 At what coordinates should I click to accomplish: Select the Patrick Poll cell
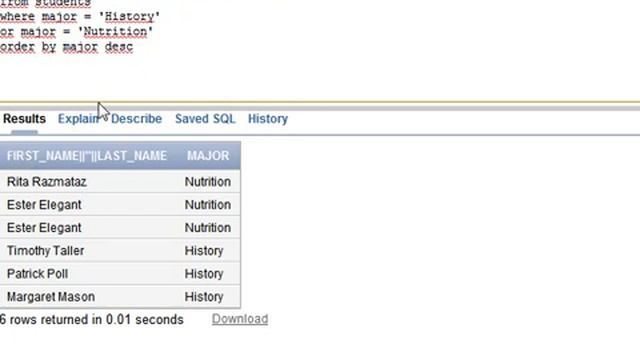[37, 273]
